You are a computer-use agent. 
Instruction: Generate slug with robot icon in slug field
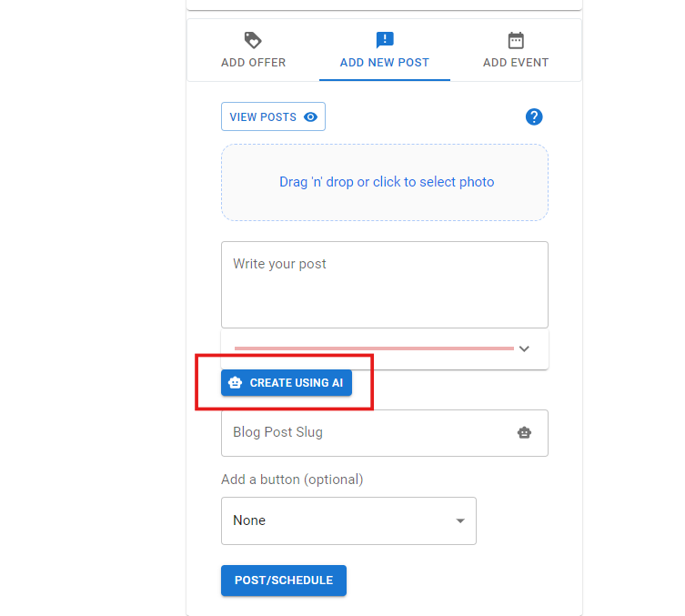pyautogui.click(x=524, y=433)
